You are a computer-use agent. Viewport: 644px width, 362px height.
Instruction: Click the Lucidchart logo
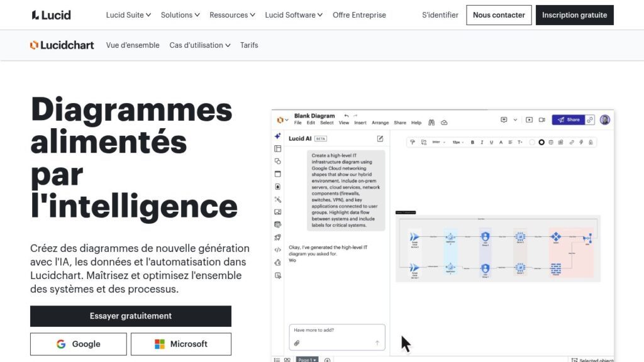click(x=62, y=45)
